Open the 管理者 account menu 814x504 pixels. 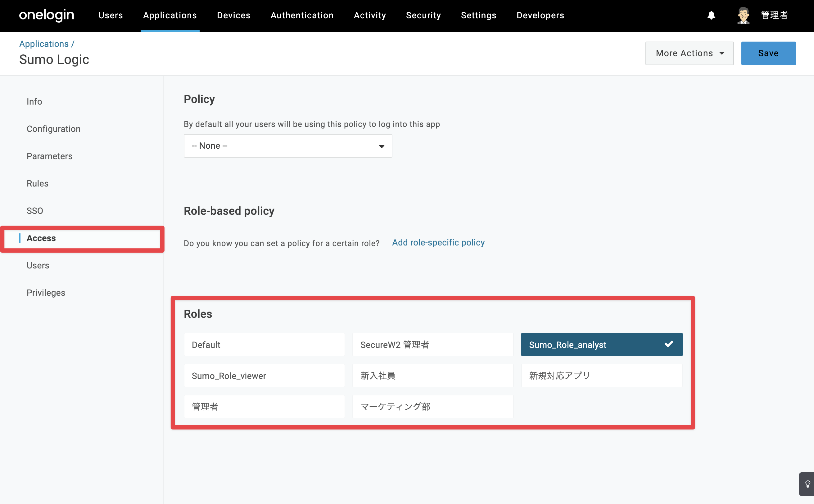(774, 15)
